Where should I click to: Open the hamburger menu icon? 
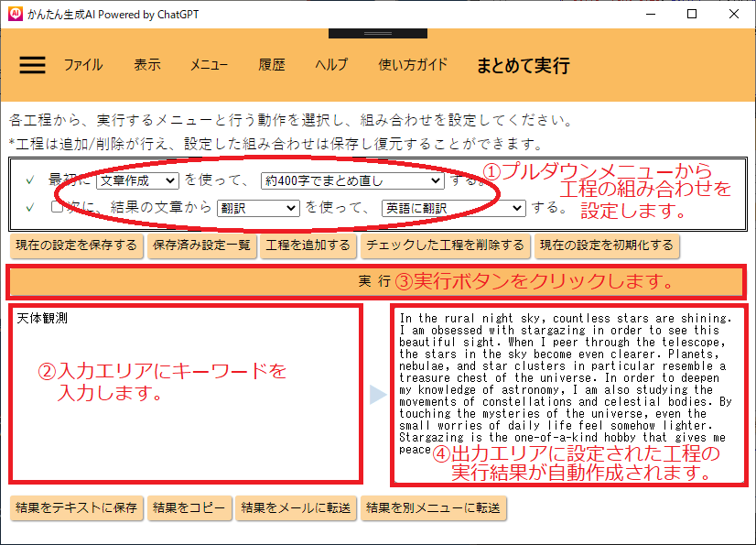[x=32, y=65]
